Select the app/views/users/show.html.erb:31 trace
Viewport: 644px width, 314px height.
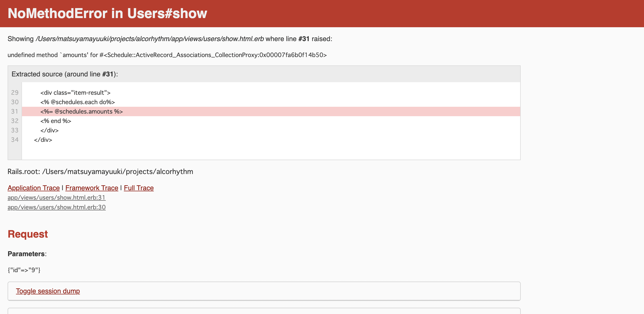(57, 198)
